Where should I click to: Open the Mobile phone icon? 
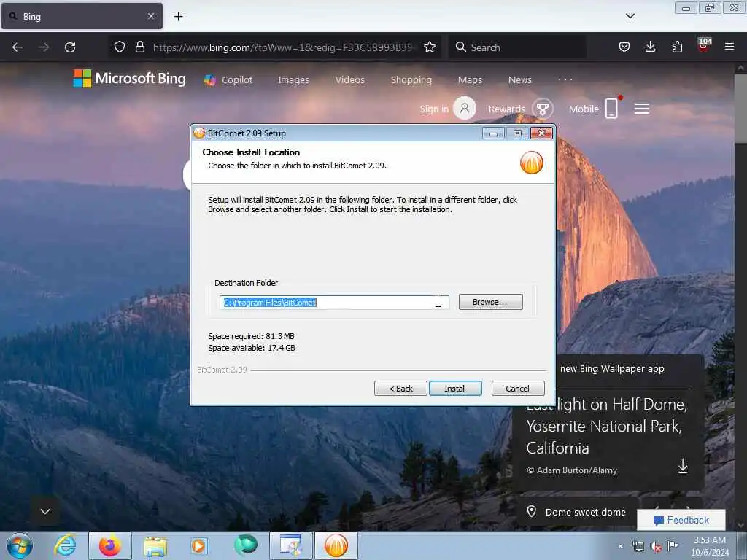(612, 109)
